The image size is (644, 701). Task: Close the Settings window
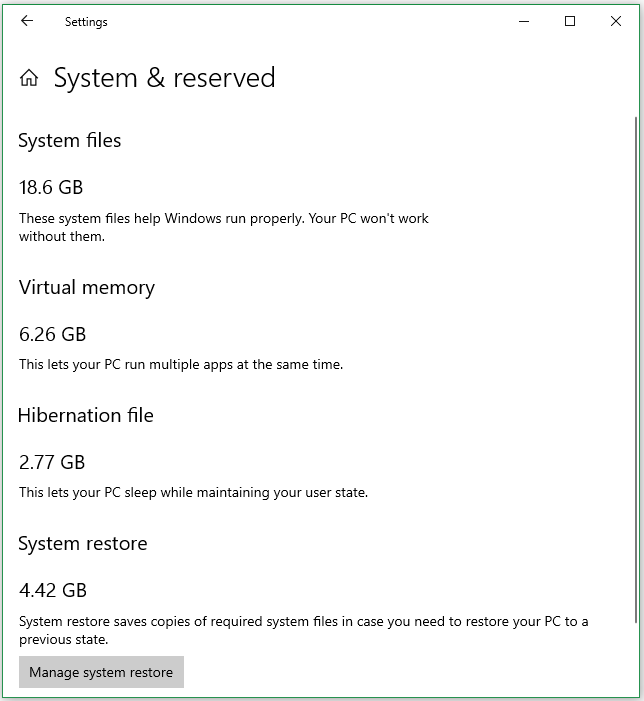coord(616,21)
